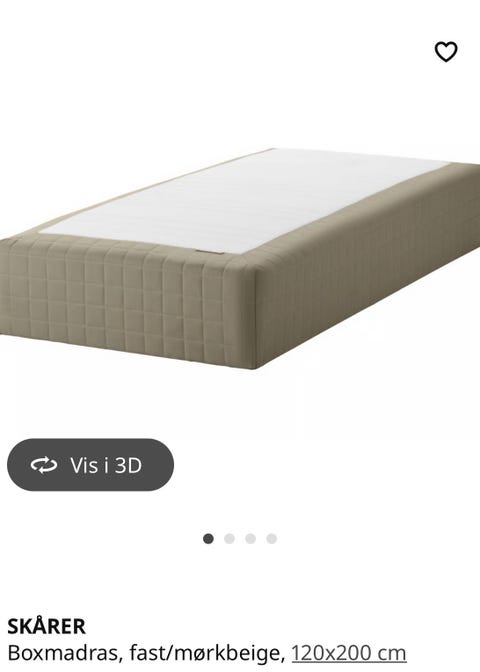Viewport: 480px width, 672px height.
Task: Open the 120x200 cm size link
Action: pyautogui.click(x=349, y=653)
